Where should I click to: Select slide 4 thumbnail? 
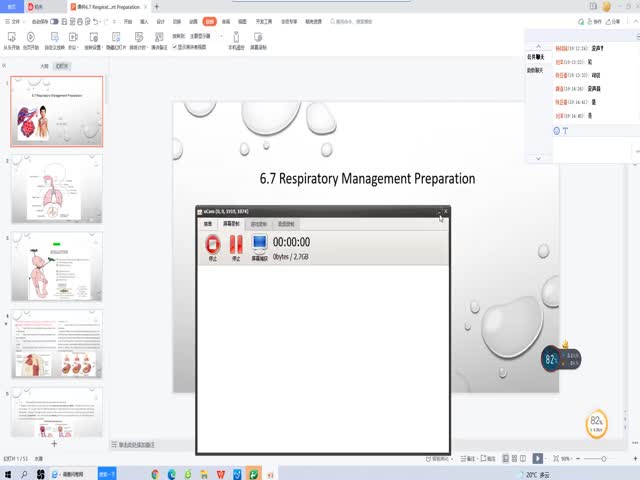[x=57, y=344]
